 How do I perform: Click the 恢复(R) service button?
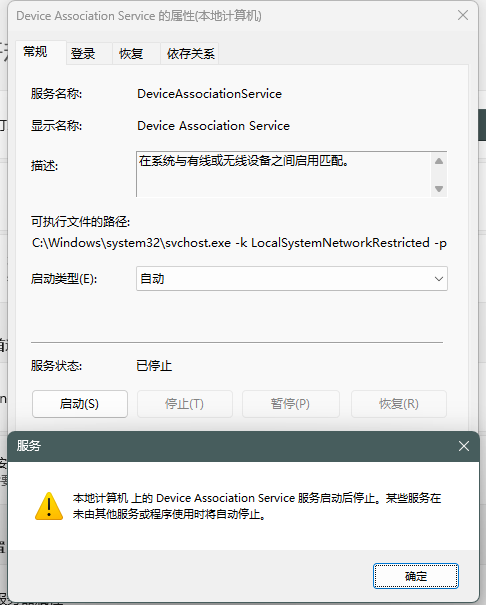click(399, 404)
